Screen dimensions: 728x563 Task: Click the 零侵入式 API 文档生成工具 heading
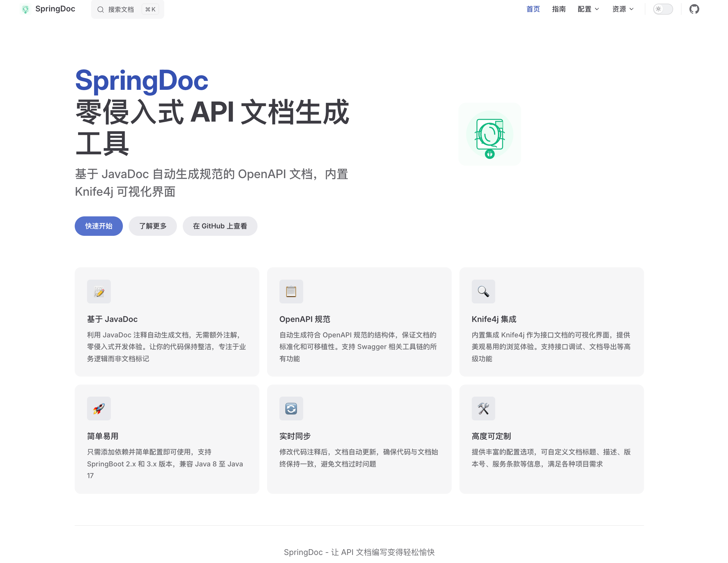click(x=212, y=127)
